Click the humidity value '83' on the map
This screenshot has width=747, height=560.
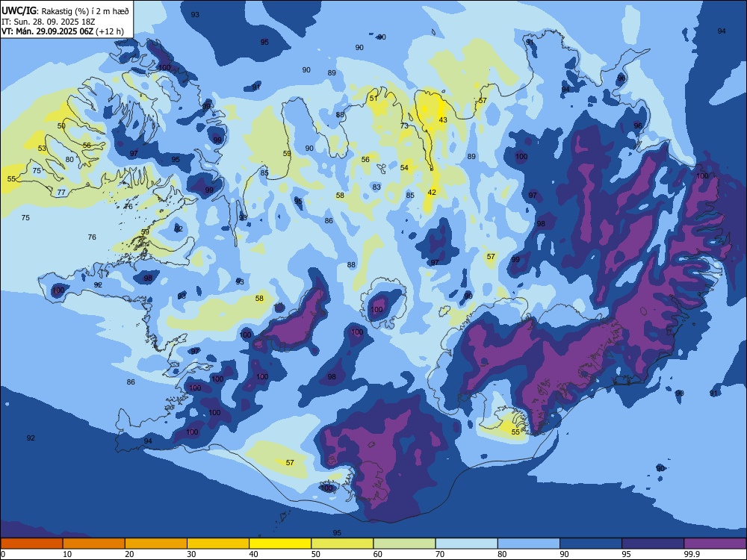[376, 187]
